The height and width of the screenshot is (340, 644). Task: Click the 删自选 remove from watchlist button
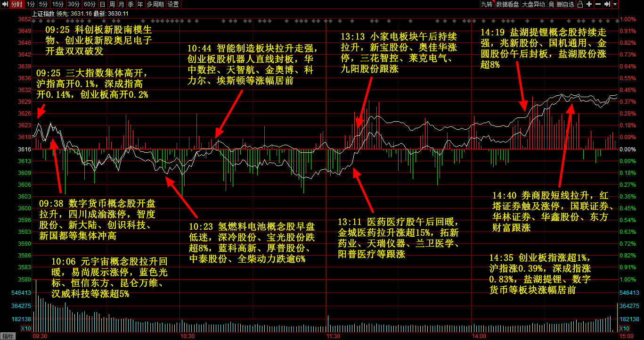coord(565,4)
